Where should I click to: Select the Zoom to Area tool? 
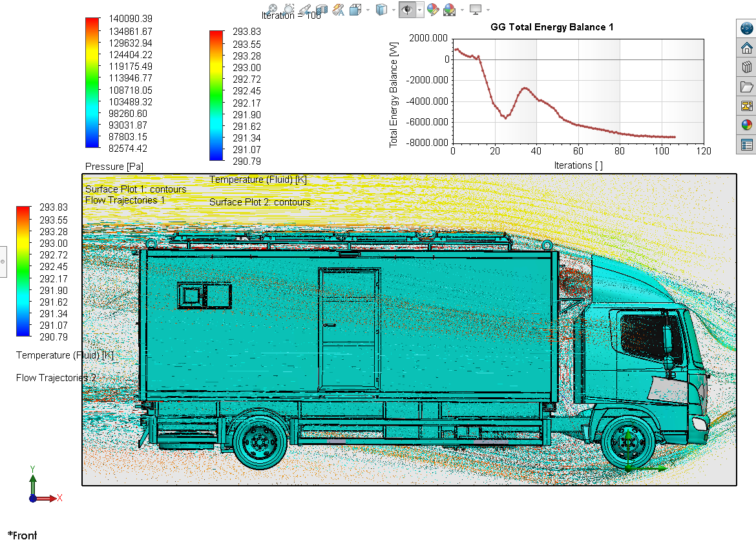[x=289, y=9]
